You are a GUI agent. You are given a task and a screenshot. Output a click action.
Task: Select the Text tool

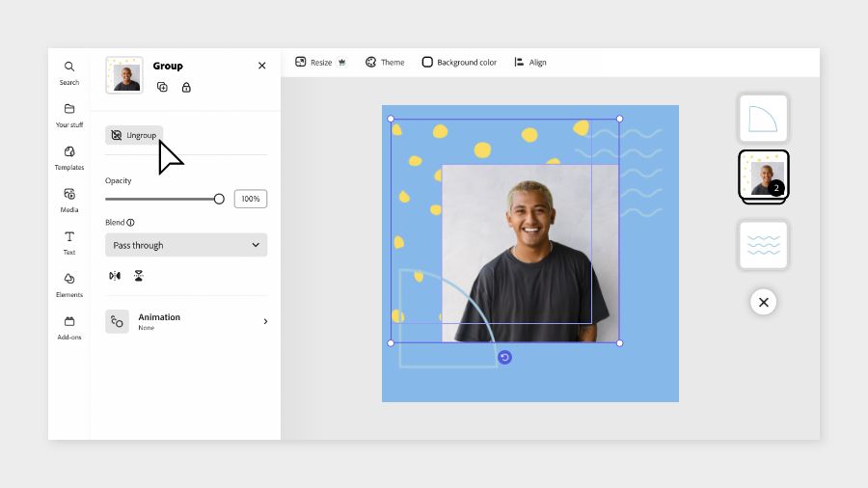click(x=69, y=243)
